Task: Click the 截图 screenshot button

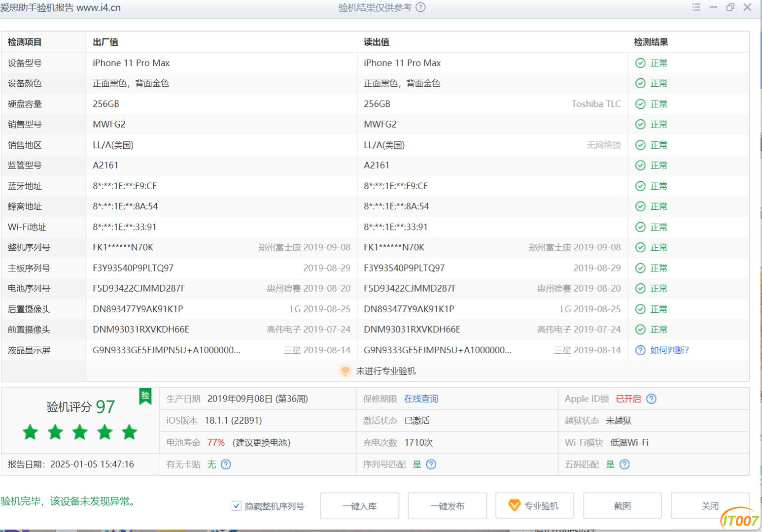Action: click(x=622, y=506)
